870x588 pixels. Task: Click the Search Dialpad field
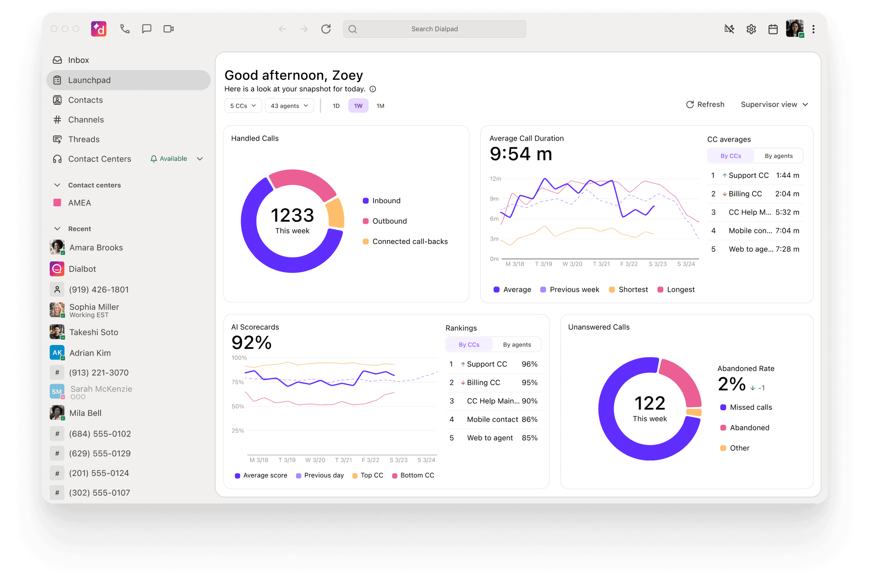(435, 29)
